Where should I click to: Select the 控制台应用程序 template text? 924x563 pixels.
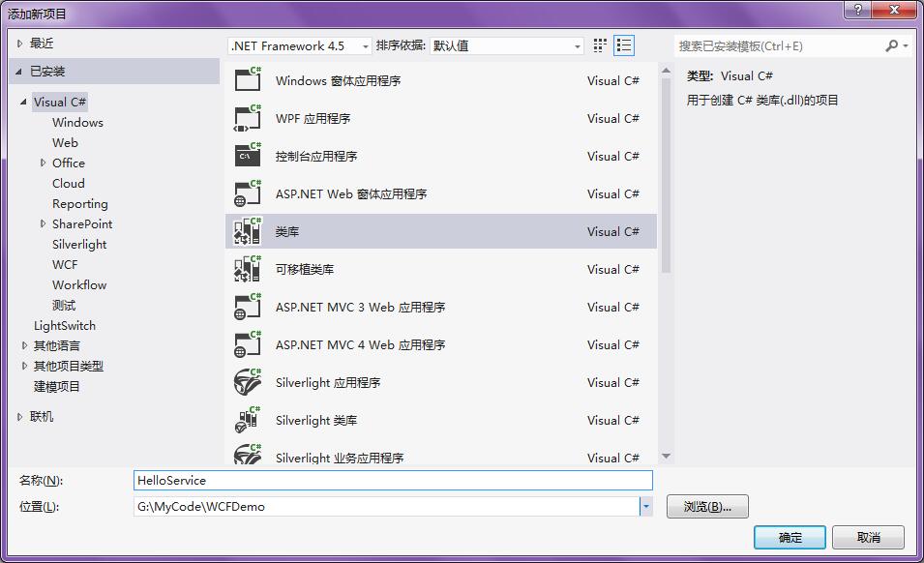[x=316, y=156]
